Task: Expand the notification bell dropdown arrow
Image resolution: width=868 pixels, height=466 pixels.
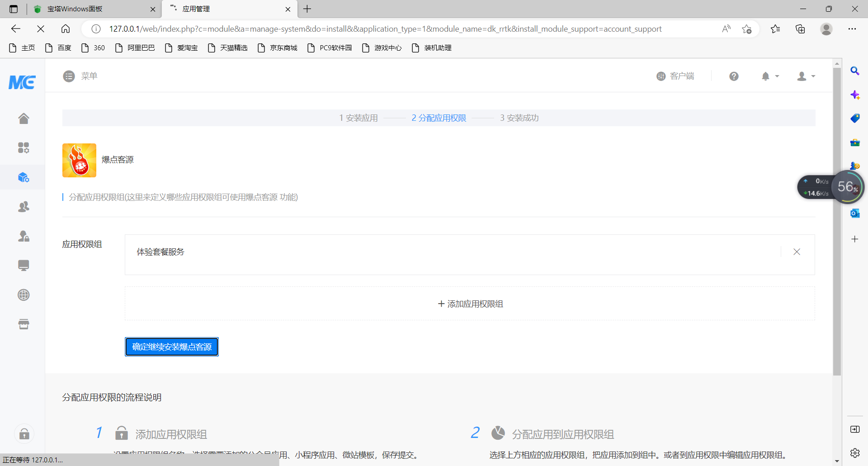Action: tap(777, 76)
